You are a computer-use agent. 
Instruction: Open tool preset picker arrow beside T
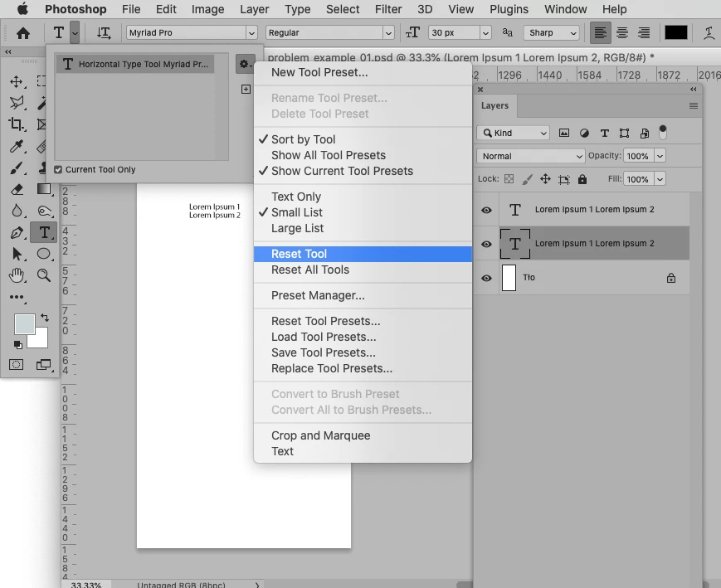[75, 32]
